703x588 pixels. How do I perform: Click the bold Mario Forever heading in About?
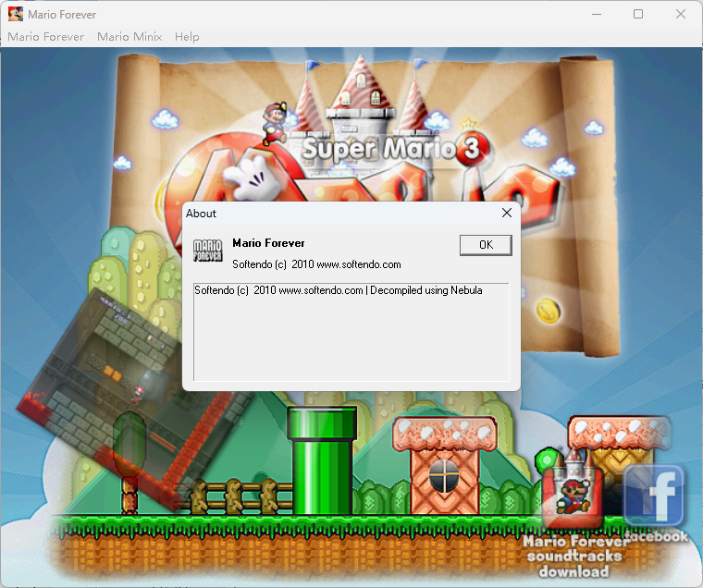268,243
